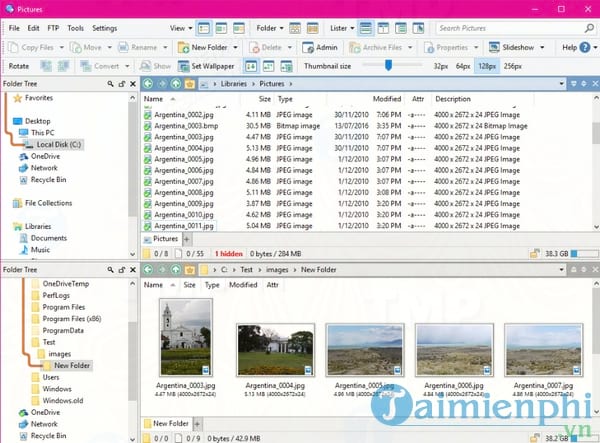
Task: Click the Delete toolbar icon
Action: (266, 47)
